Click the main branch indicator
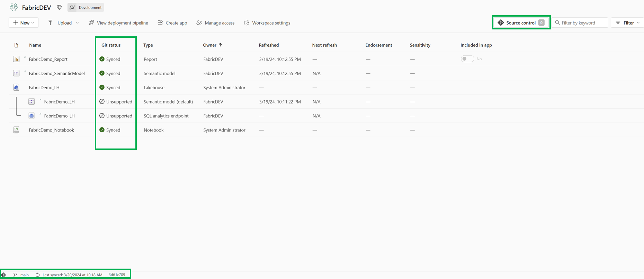Viewport: 644px width, 279px height. [x=21, y=275]
